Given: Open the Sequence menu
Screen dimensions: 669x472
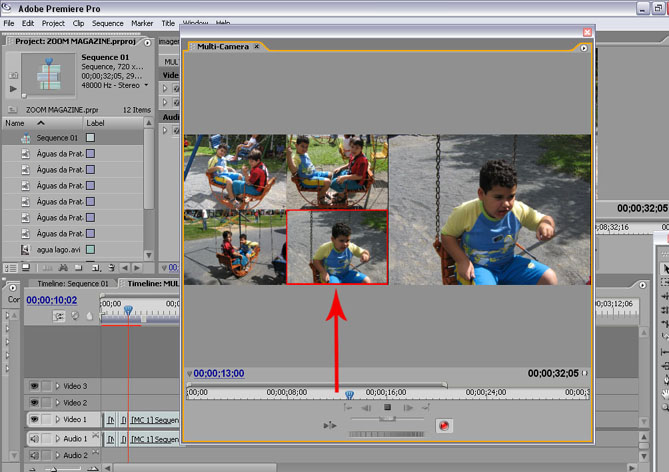Looking at the screenshot, I should pyautogui.click(x=107, y=22).
